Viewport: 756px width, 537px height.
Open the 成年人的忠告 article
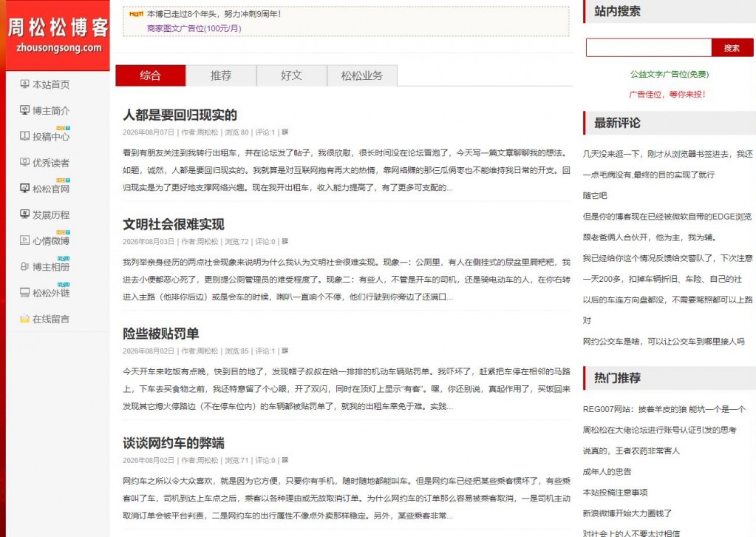tap(607, 471)
